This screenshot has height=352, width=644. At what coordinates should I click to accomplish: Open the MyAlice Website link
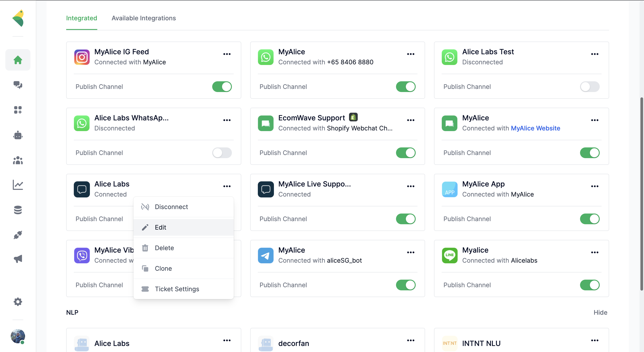pyautogui.click(x=535, y=128)
